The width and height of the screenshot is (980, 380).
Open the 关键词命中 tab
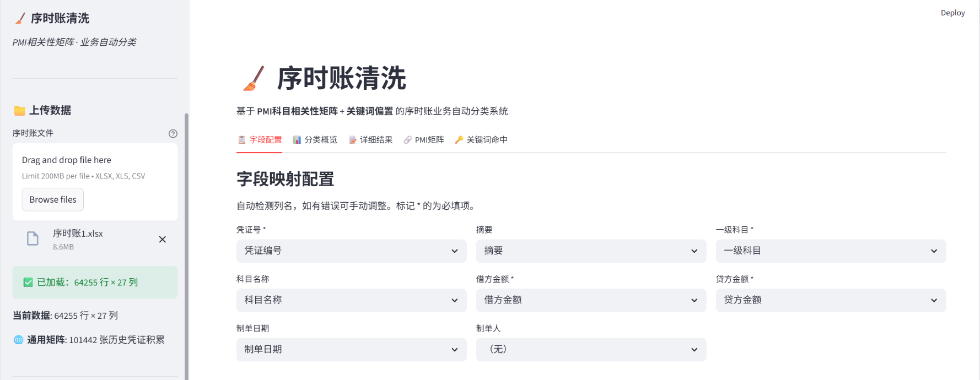(x=481, y=140)
